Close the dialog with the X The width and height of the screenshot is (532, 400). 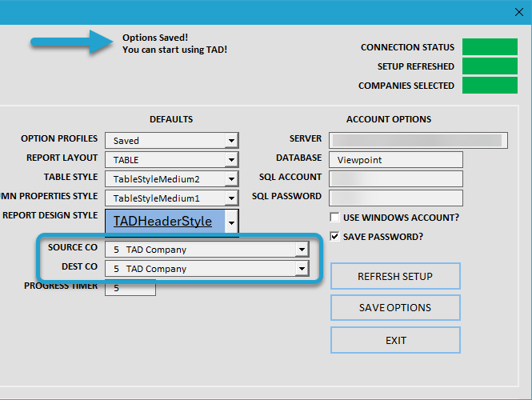pos(518,12)
